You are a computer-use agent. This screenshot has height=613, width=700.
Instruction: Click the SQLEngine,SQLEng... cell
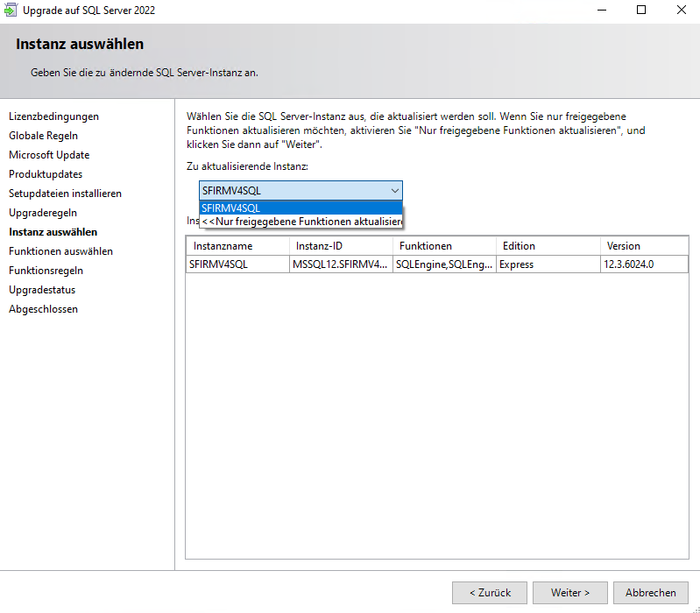(x=445, y=264)
